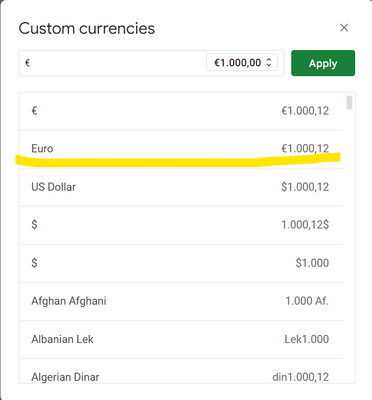Select the € list entry above Euro
Image resolution: width=372 pixels, height=400 pixels.
tap(181, 111)
